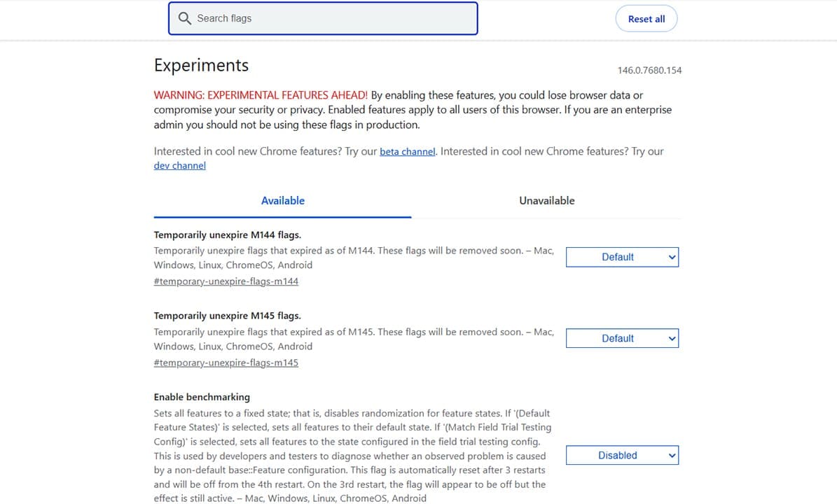837x504 pixels.
Task: Expand the Enable benchmarking Disabled dropdown
Action: point(622,455)
